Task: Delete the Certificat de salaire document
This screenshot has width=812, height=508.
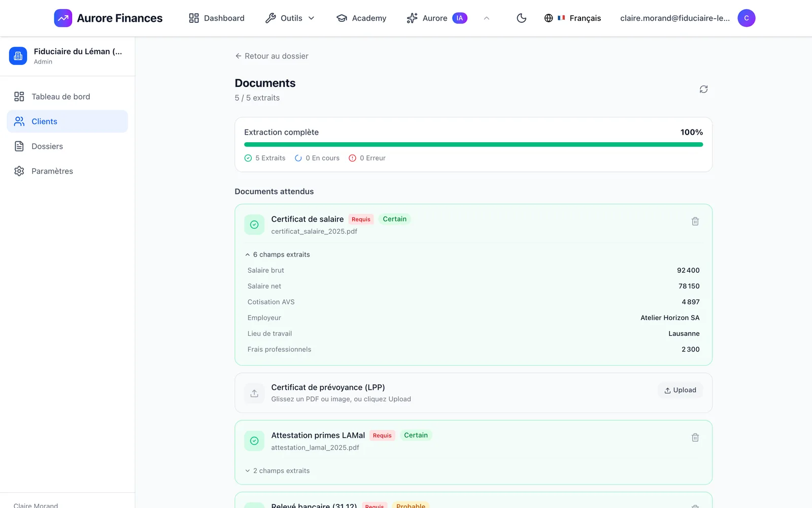Action: 695,221
